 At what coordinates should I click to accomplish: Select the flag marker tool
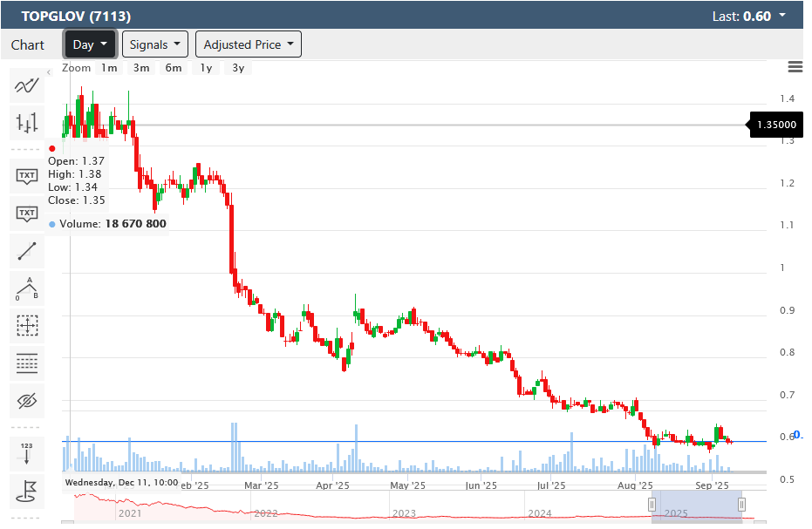click(x=27, y=491)
